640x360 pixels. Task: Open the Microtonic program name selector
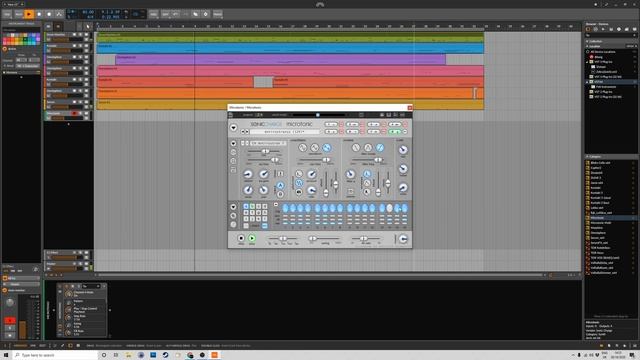pos(285,132)
